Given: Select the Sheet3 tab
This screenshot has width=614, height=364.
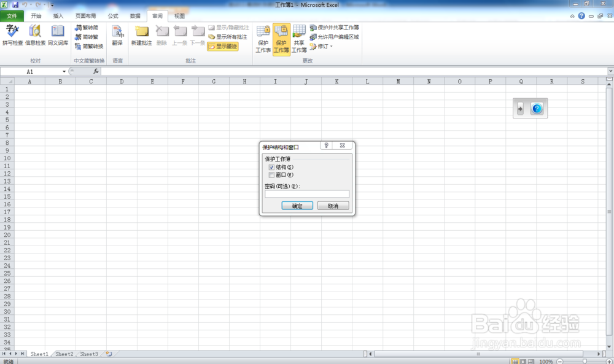Looking at the screenshot, I should 89,354.
